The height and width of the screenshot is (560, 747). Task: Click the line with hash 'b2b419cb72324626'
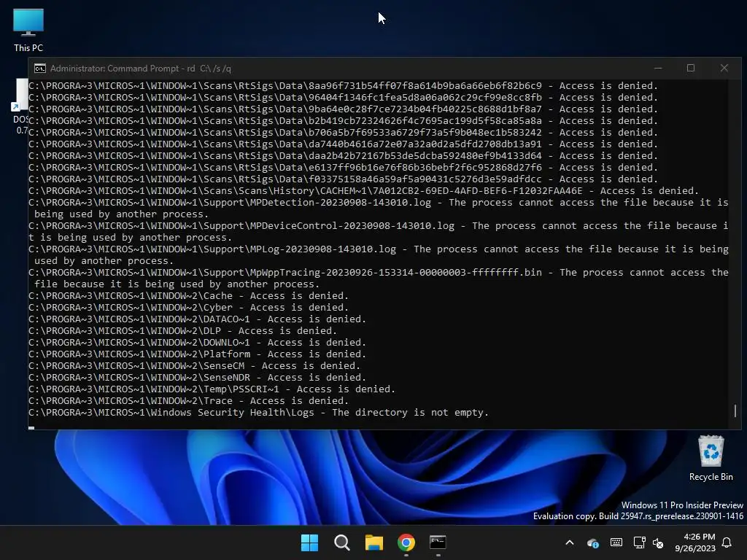[343, 121]
